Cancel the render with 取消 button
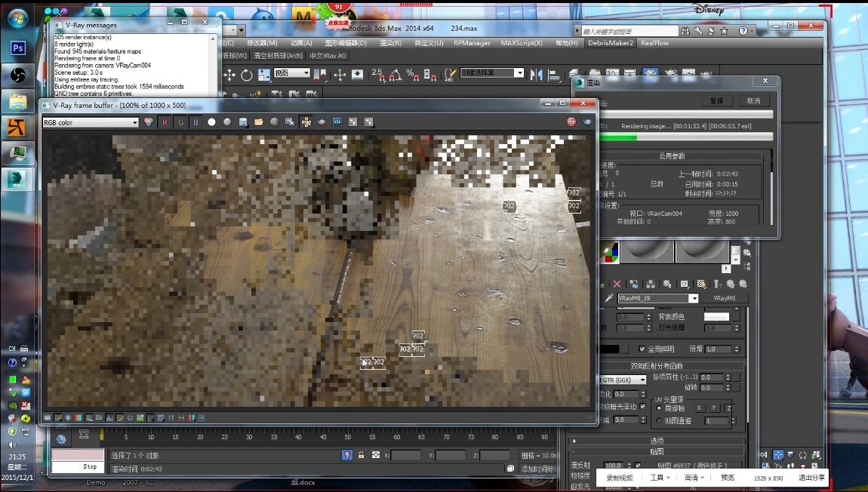This screenshot has width=868, height=492. click(x=753, y=100)
